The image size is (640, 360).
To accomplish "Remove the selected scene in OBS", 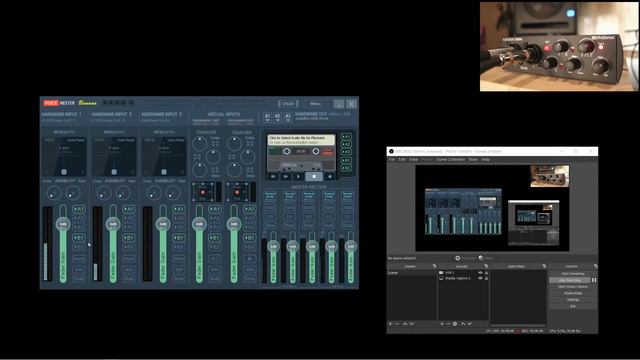I will coord(398,324).
